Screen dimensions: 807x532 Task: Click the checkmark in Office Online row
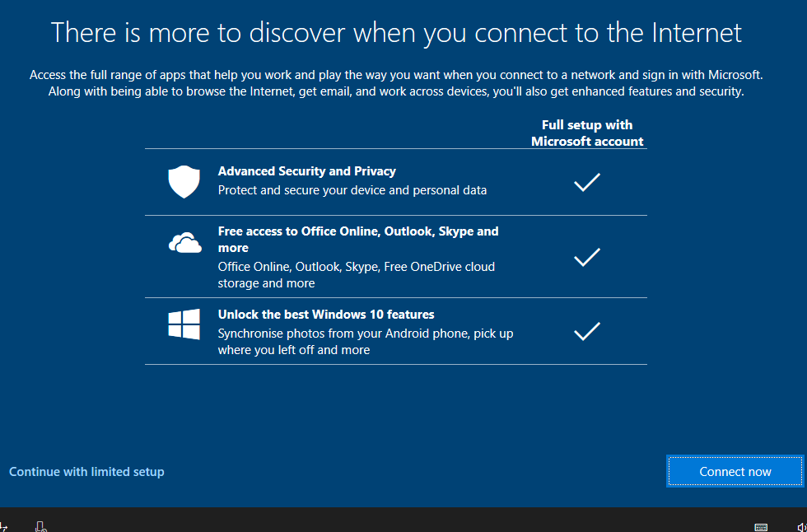[586, 257]
